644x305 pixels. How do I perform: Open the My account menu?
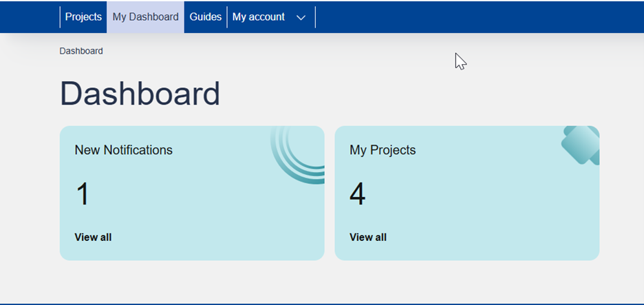[x=258, y=17]
